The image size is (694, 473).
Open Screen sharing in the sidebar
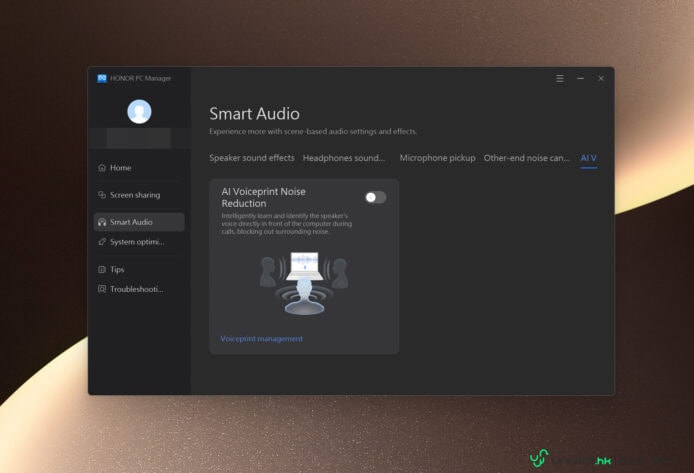pos(139,195)
